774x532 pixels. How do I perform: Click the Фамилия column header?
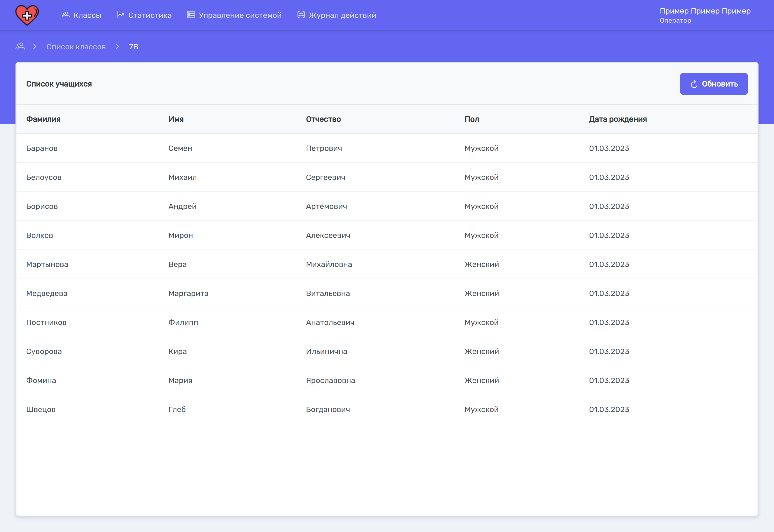click(43, 119)
